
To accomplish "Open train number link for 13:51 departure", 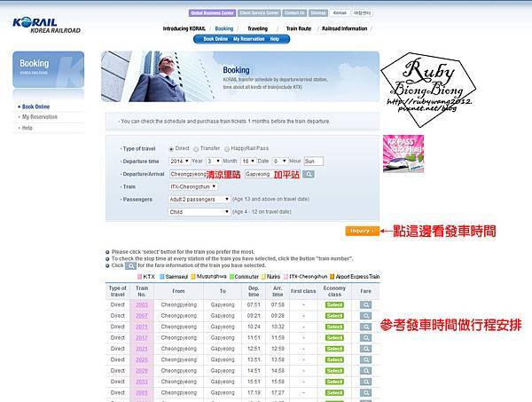I will pyautogui.click(x=142, y=359).
